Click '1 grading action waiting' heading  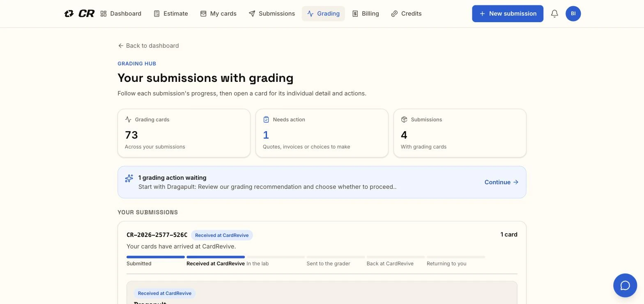(x=172, y=178)
